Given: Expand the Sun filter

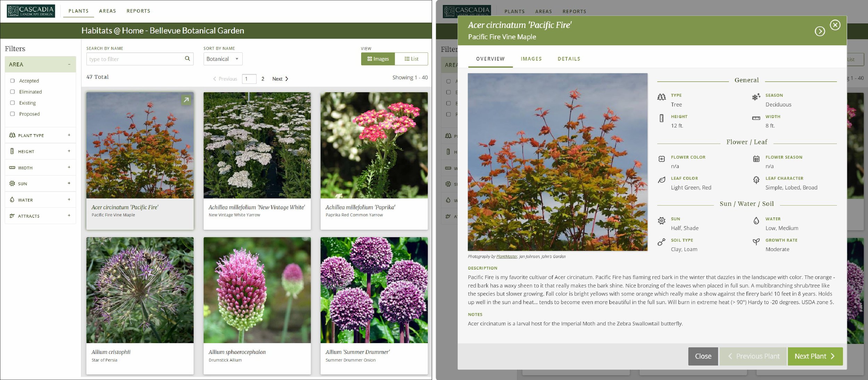Looking at the screenshot, I should 69,183.
